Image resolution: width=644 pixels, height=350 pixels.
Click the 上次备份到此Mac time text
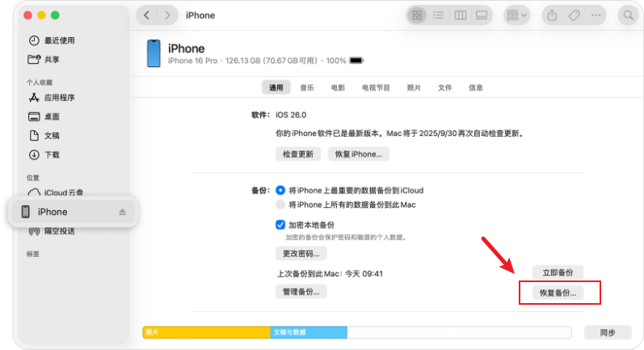click(330, 273)
